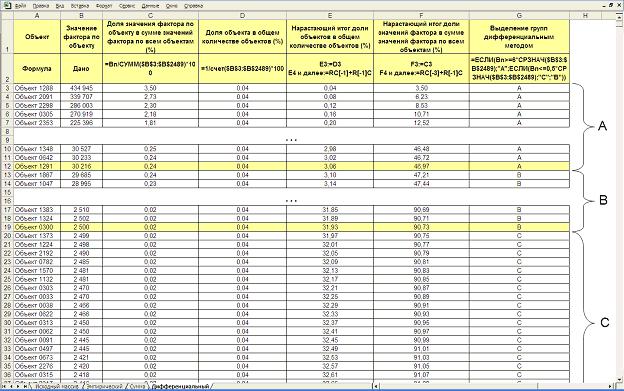Jump to last sheet with navigation arrow
The image size is (624, 391).
click(x=25, y=386)
